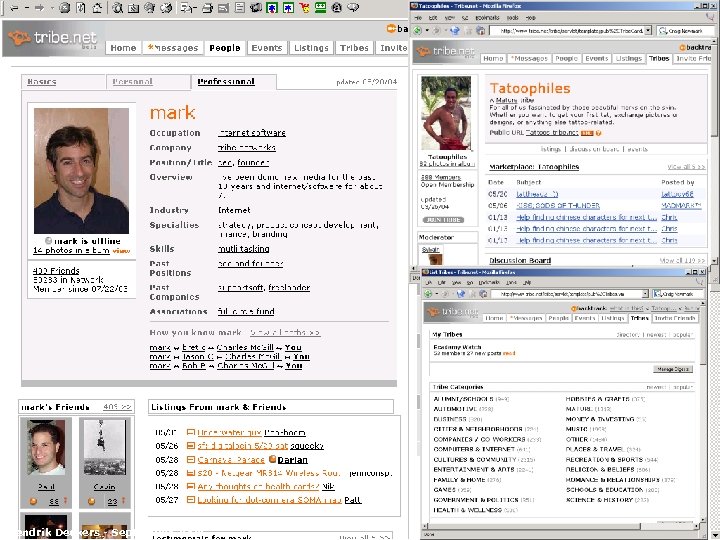The width and height of the screenshot is (720, 540).
Task: Open the supportsoft past company link
Action: click(241, 287)
